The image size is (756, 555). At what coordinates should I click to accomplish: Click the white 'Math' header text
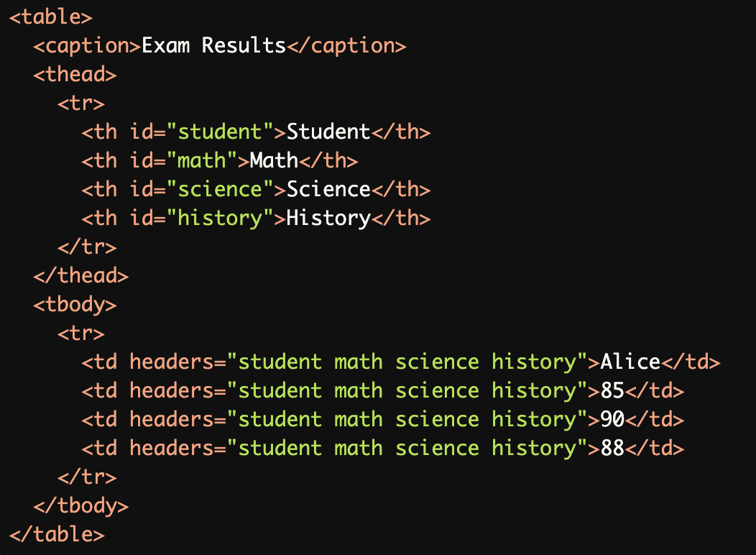pos(274,161)
